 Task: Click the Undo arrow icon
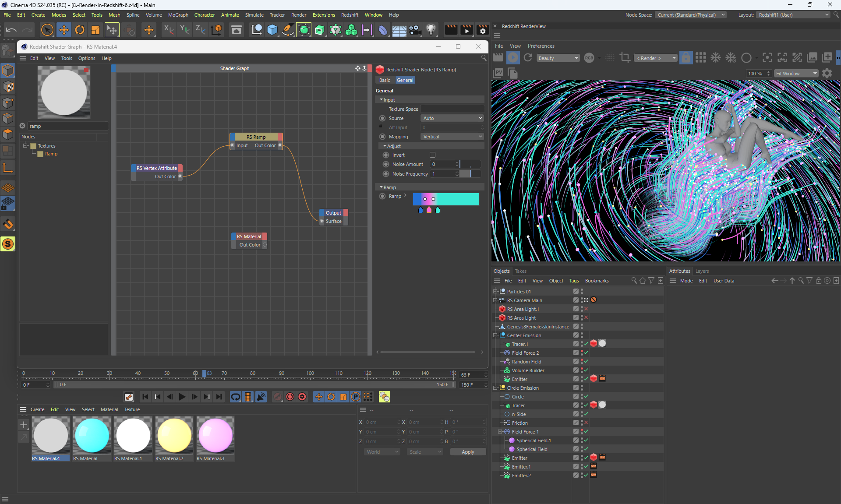pyautogui.click(x=11, y=30)
